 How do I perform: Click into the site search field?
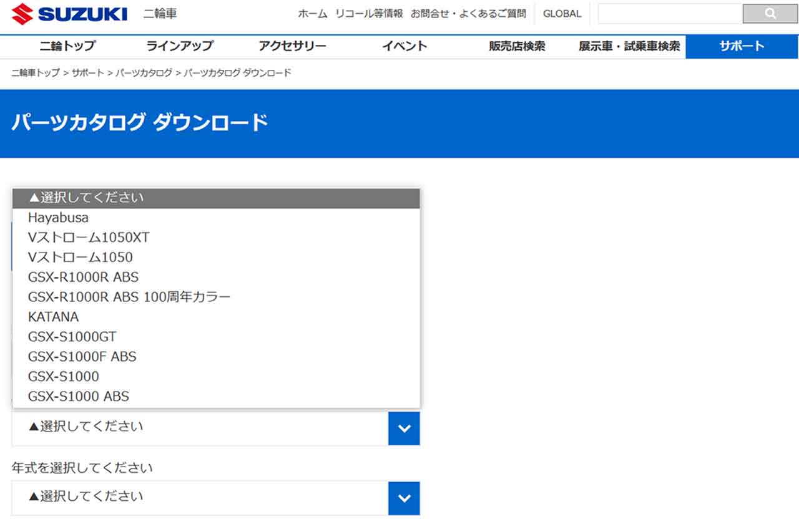pyautogui.click(x=670, y=13)
